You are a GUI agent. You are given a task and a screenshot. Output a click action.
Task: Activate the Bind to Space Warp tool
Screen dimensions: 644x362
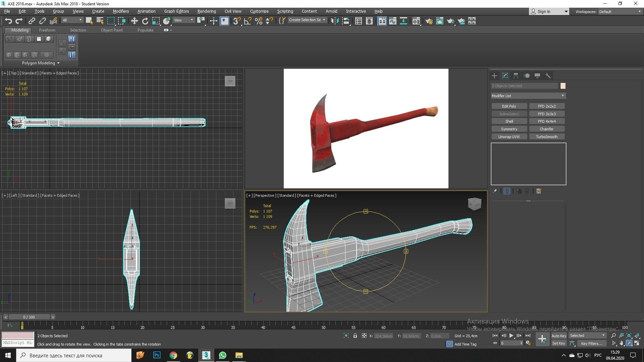tap(53, 21)
